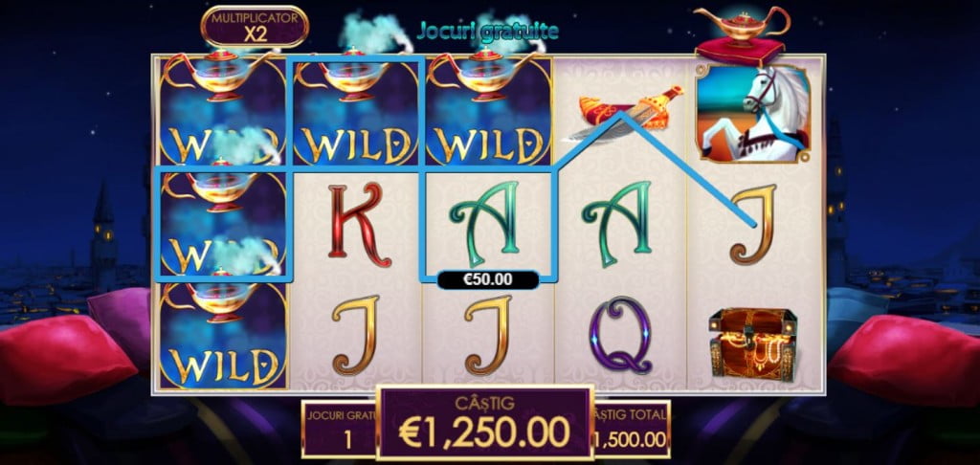Select the Câștig Total amount box
980x465 pixels.
pyautogui.click(x=632, y=428)
